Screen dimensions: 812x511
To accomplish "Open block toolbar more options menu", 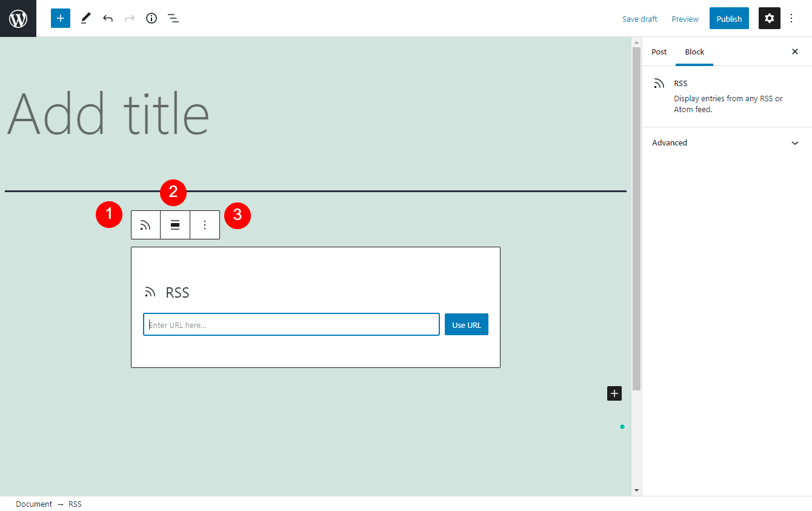I will point(205,225).
